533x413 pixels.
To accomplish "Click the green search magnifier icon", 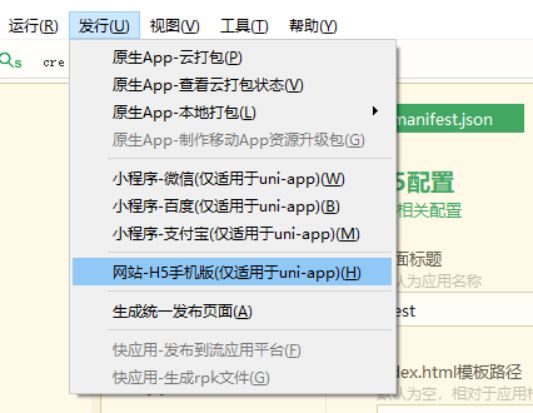I will click(x=6, y=60).
